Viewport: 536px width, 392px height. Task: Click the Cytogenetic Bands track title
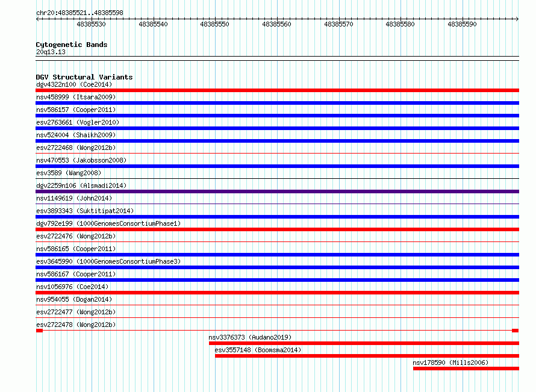[x=72, y=45]
